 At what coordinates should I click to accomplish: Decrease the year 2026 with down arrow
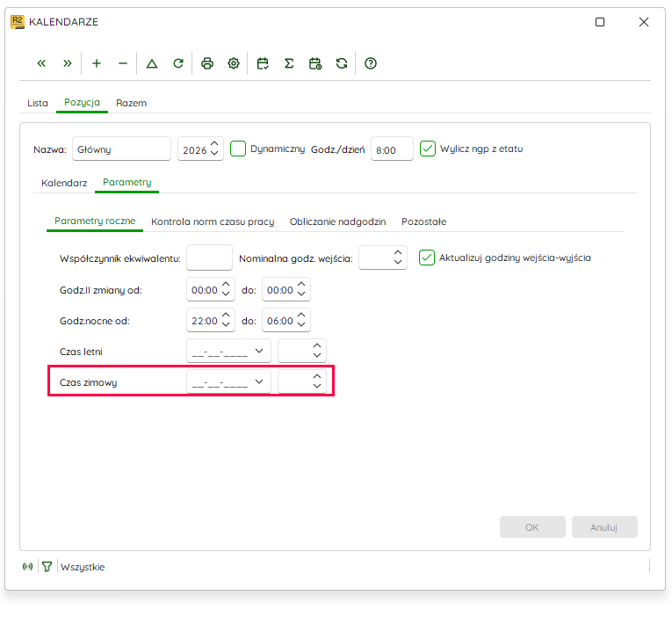click(x=214, y=153)
